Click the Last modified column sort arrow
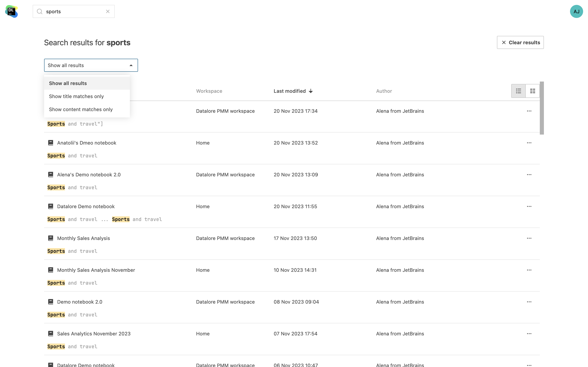588x367 pixels. click(x=311, y=91)
